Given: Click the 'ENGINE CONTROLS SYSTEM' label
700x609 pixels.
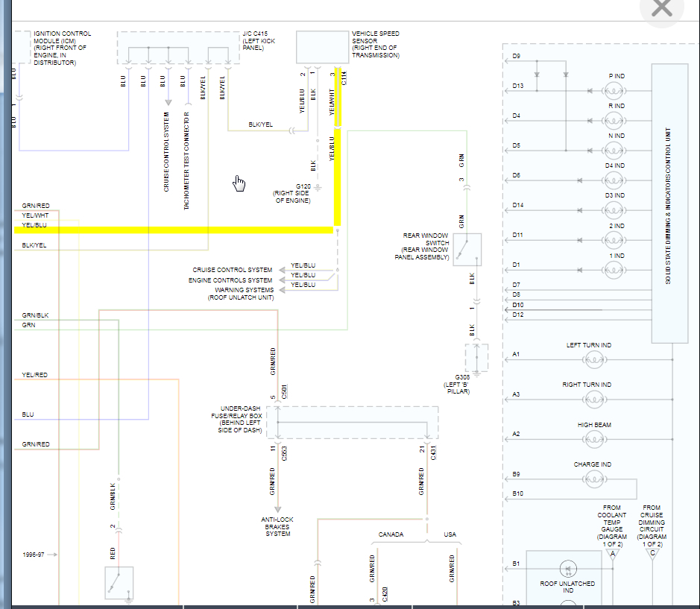Looking at the screenshot, I should 230,280.
